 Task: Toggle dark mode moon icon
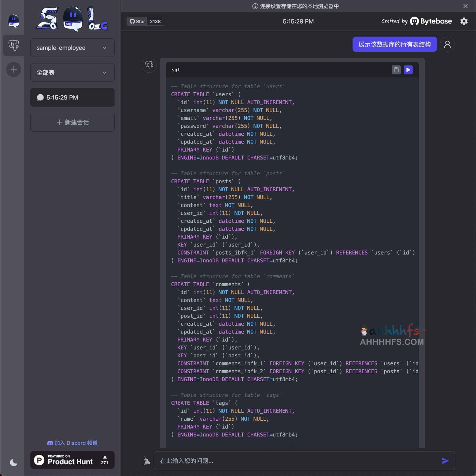(13, 463)
